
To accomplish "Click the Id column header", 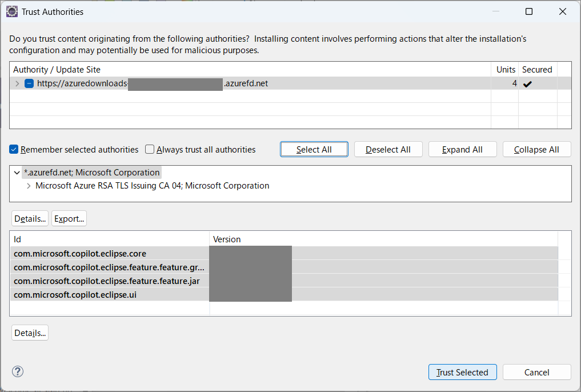I will pyautogui.click(x=110, y=239).
